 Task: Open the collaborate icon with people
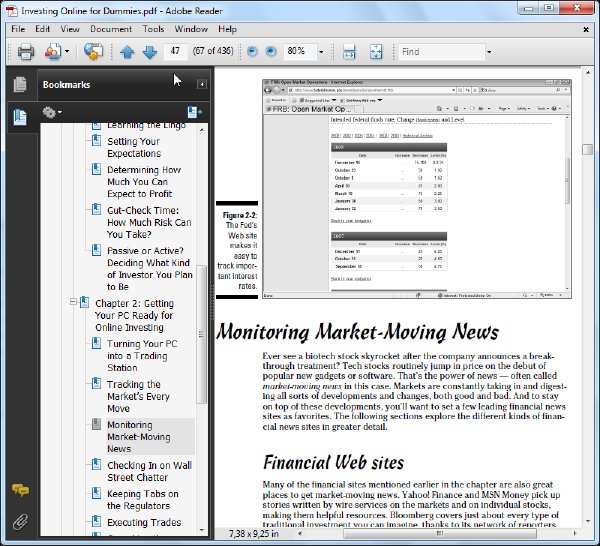tap(53, 52)
